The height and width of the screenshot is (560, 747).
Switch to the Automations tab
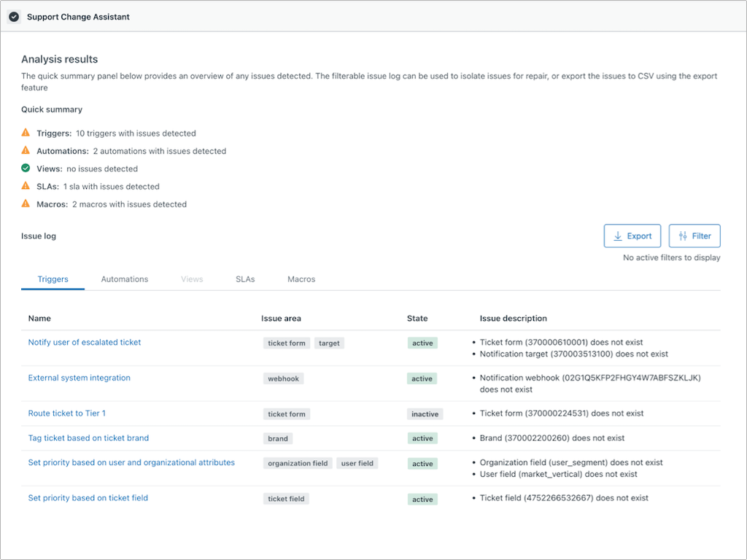coord(125,279)
